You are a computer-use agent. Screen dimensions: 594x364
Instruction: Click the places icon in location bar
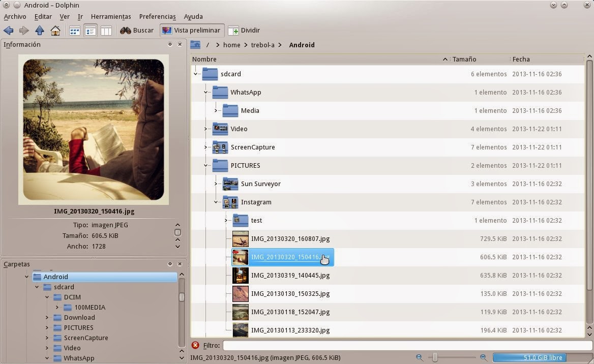click(195, 45)
